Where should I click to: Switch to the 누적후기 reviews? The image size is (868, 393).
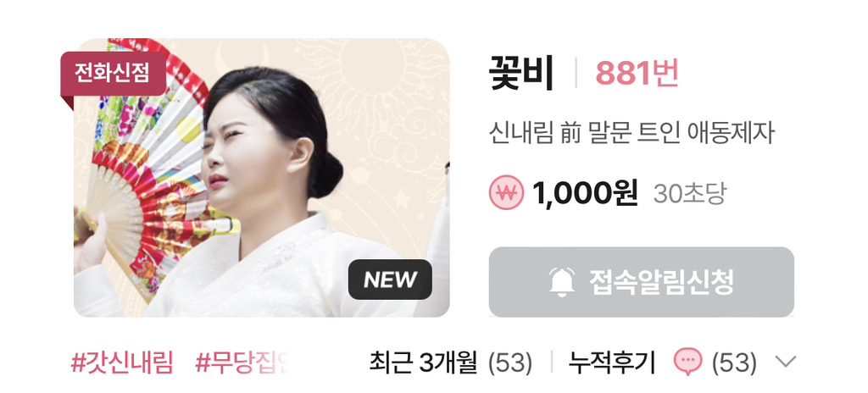coord(612,363)
